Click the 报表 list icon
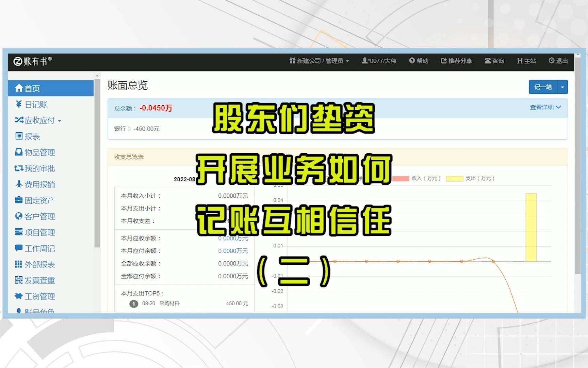This screenshot has width=588, height=368. click(x=19, y=136)
